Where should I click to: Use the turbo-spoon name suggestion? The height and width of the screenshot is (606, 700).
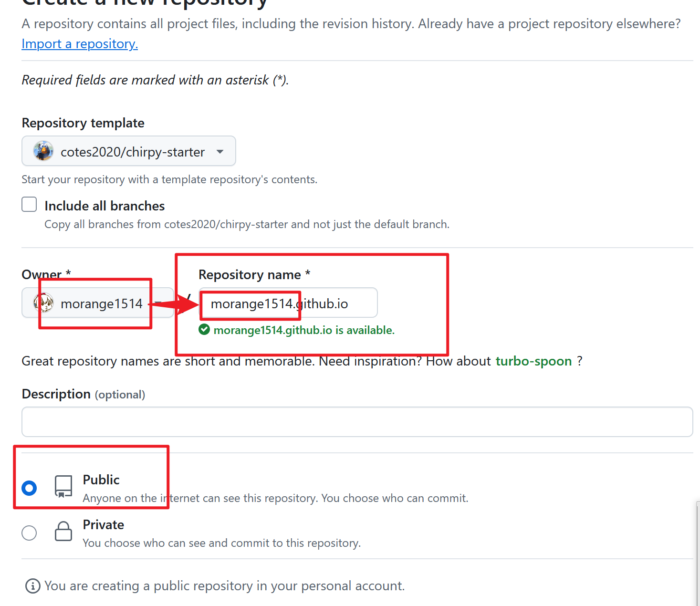533,361
